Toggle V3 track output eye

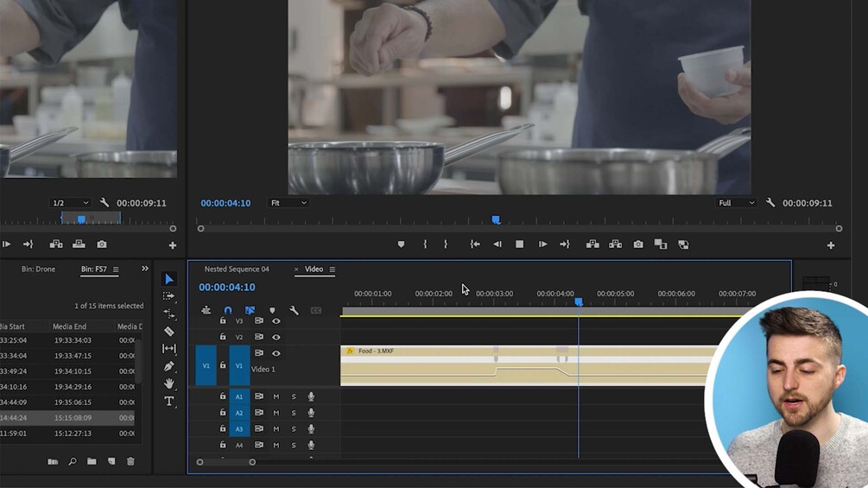pyautogui.click(x=276, y=321)
